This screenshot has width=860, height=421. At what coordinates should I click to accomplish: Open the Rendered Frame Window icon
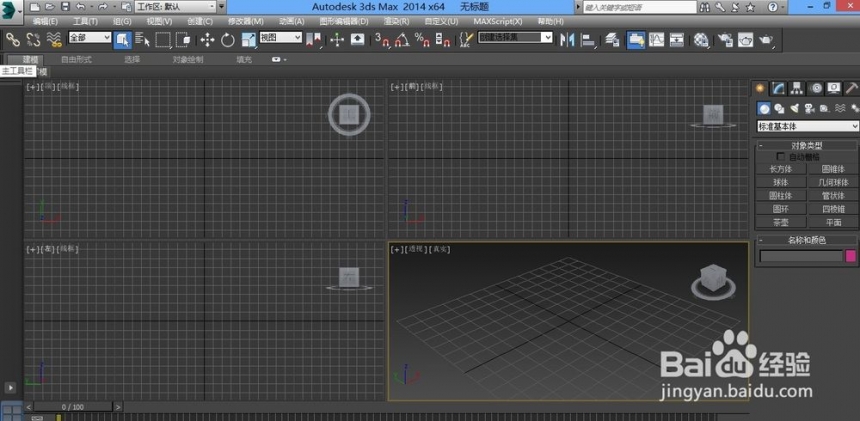point(745,40)
